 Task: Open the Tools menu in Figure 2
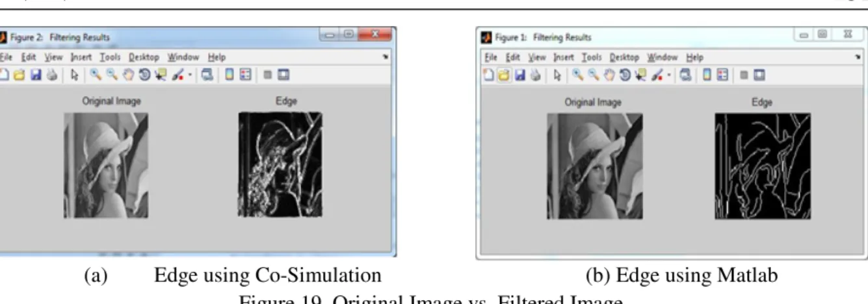[110, 57]
